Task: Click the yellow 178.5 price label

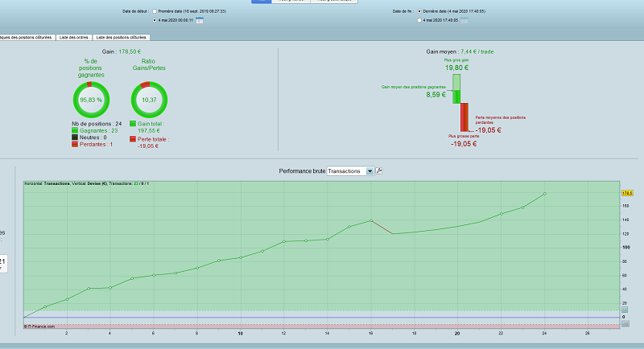Action: [x=627, y=193]
